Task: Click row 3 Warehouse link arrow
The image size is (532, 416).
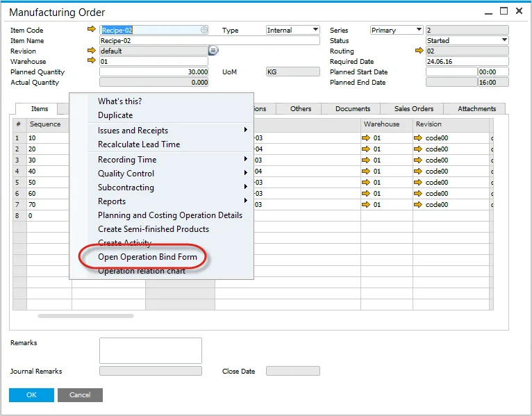Action: [366, 160]
